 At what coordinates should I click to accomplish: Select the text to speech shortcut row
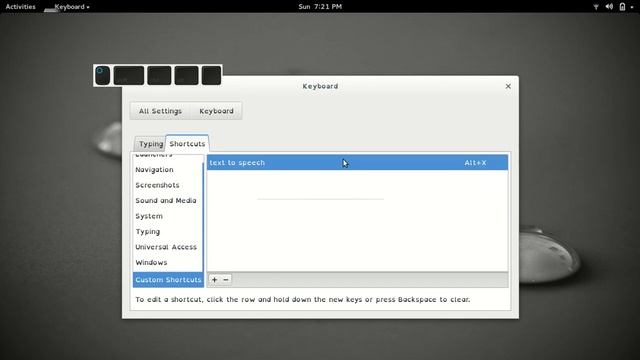coord(358,162)
